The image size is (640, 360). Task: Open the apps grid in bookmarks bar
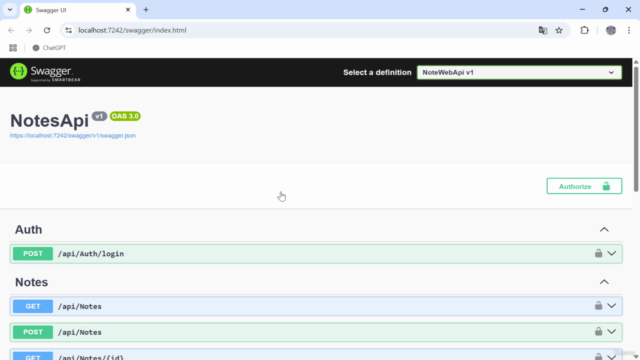pos(13,48)
